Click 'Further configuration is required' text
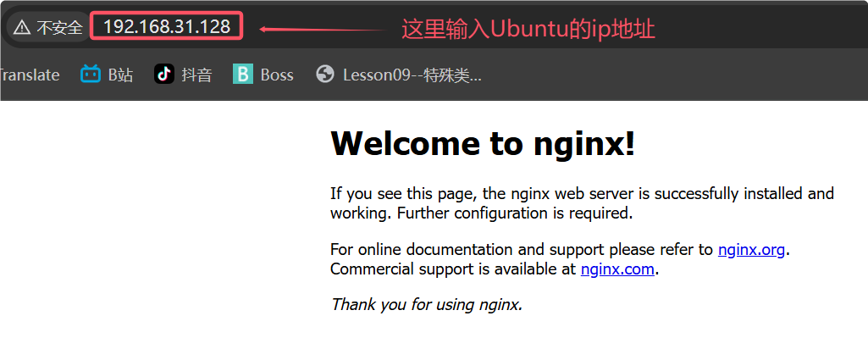This screenshot has width=868, height=338. coord(515,213)
